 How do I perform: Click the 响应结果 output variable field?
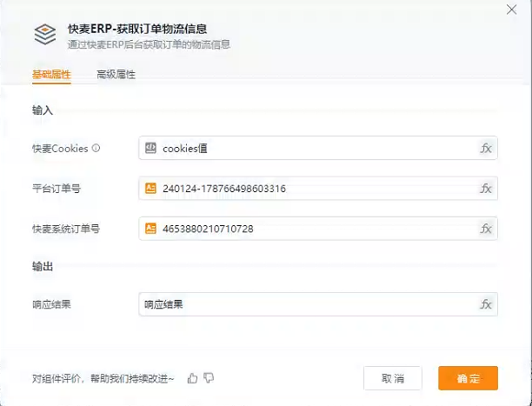click(x=318, y=304)
